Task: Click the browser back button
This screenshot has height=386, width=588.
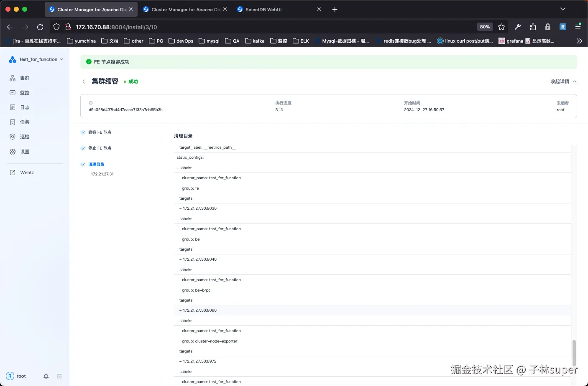Action: (x=10, y=27)
